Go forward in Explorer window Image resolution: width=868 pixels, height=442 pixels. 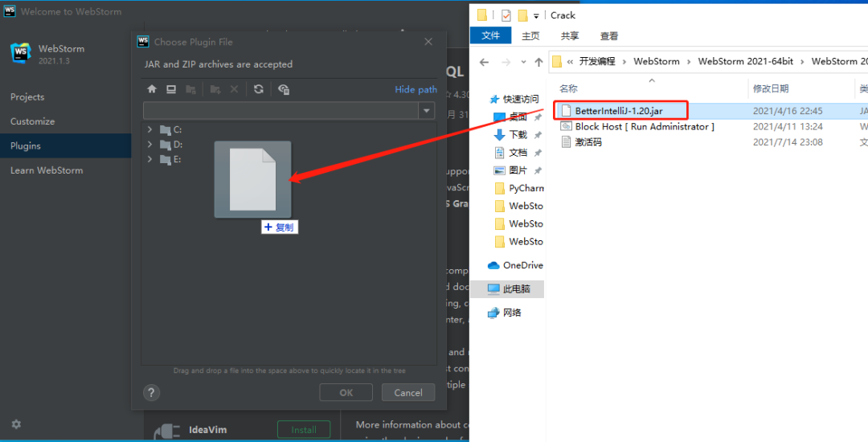point(506,62)
